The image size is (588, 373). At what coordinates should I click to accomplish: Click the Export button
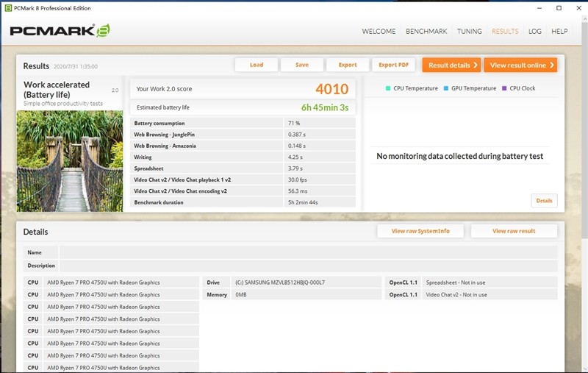(348, 65)
